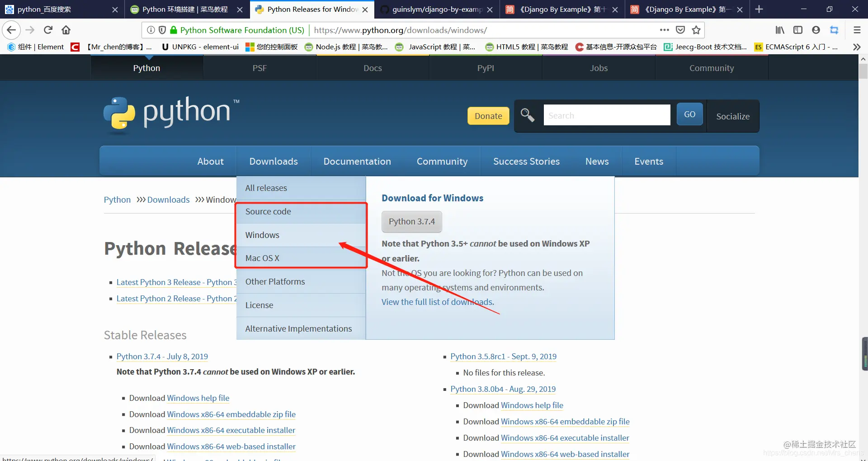Open the Community top navigation tab
The width and height of the screenshot is (868, 461).
(x=712, y=68)
